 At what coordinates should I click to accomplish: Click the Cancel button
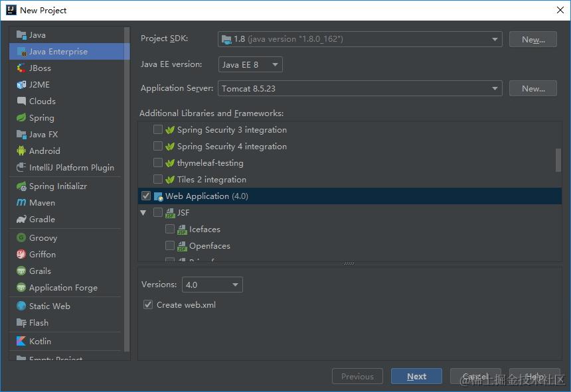coord(475,376)
